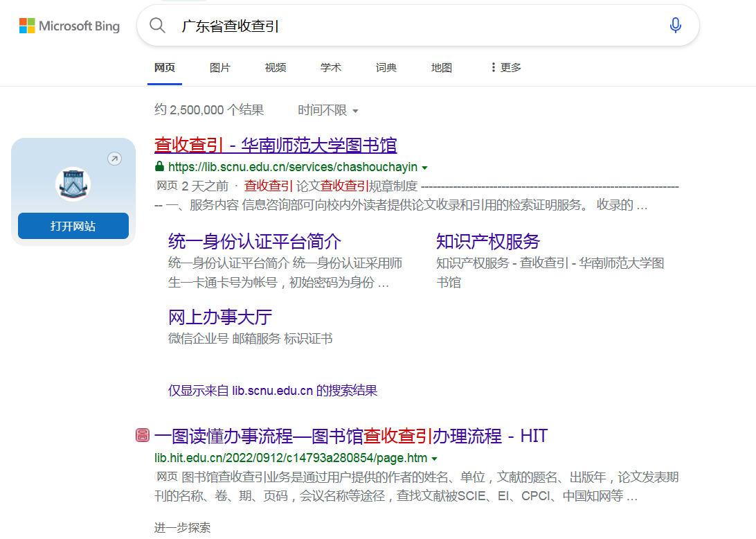Expand dropdown arrow after lib.hit.edu.cn URL
The height and width of the screenshot is (539, 756).
[434, 459]
